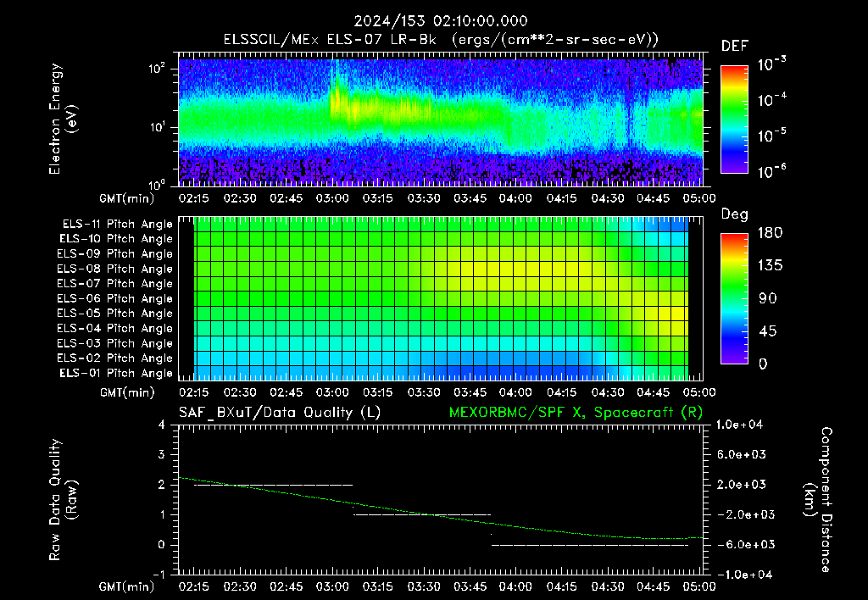Click the GMT(min) label under the pitch angle panel
868x600 pixels.
click(126, 393)
